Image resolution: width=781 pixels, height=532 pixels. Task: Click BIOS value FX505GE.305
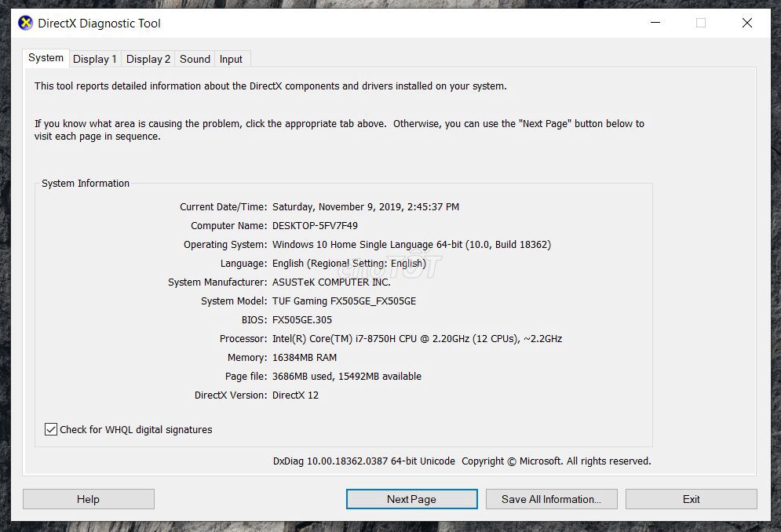point(302,320)
